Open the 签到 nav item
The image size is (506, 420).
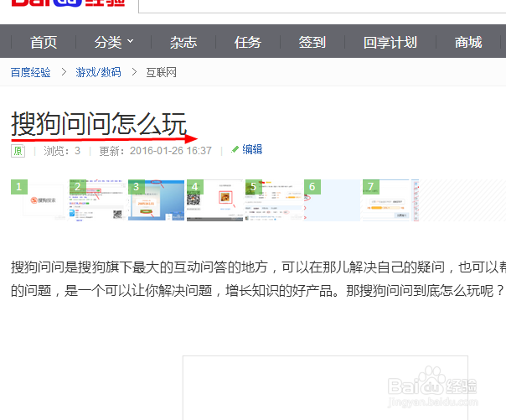312,42
